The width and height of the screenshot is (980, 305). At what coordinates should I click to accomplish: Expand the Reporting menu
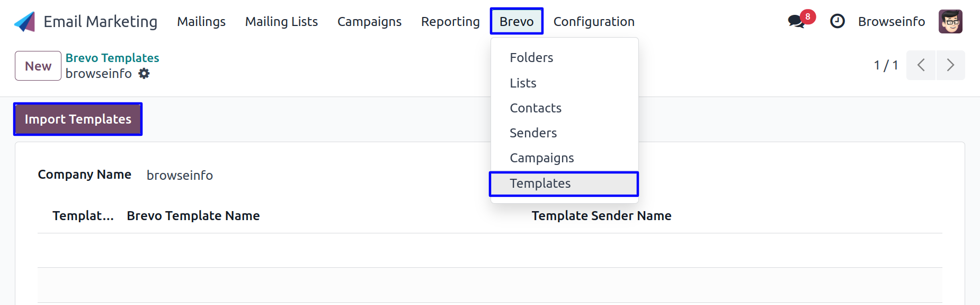click(450, 22)
